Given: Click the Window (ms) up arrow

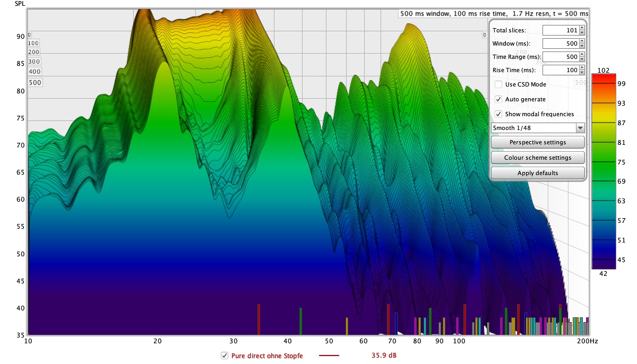Looking at the screenshot, I should point(582,41).
